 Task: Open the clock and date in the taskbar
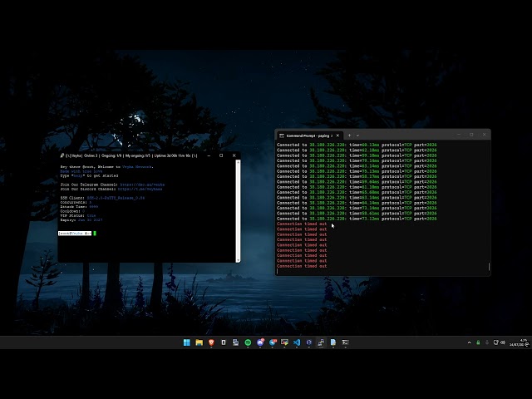(518, 342)
